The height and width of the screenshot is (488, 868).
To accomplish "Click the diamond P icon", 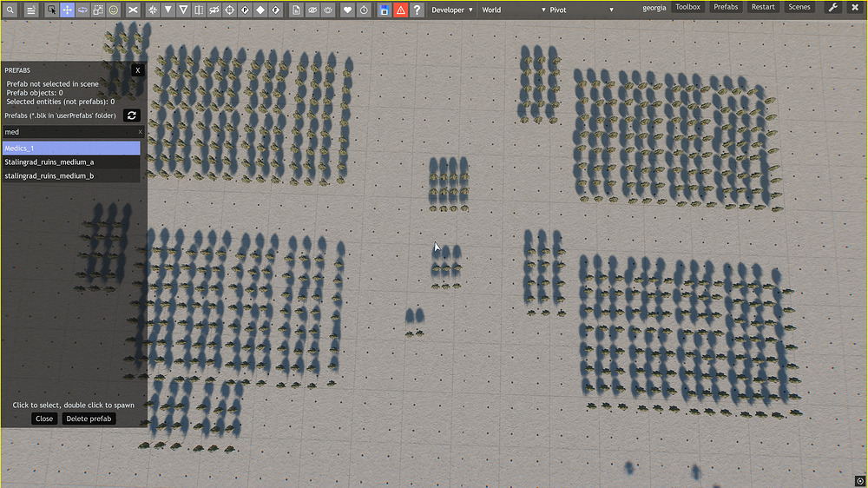I will (245, 10).
